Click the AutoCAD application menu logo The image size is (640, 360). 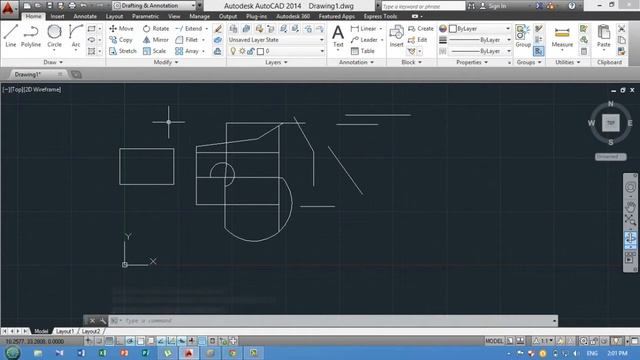point(9,8)
